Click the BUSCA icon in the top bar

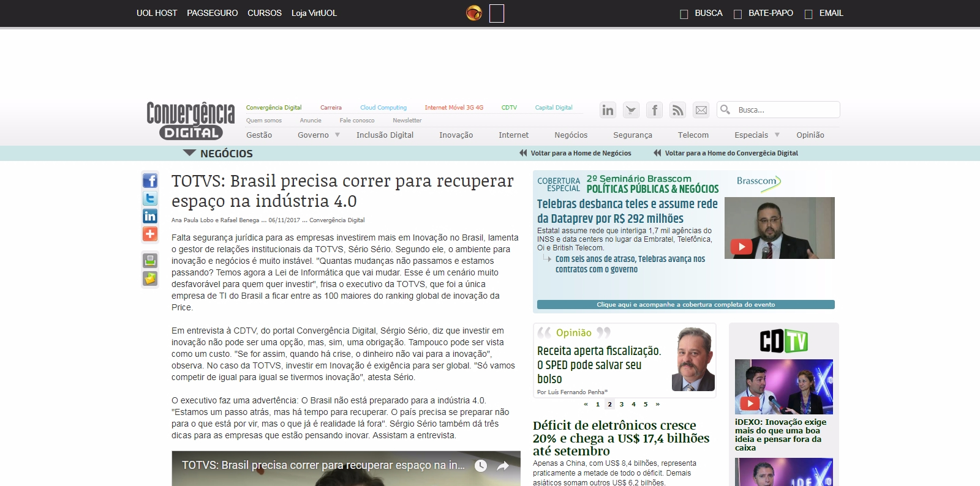(684, 14)
